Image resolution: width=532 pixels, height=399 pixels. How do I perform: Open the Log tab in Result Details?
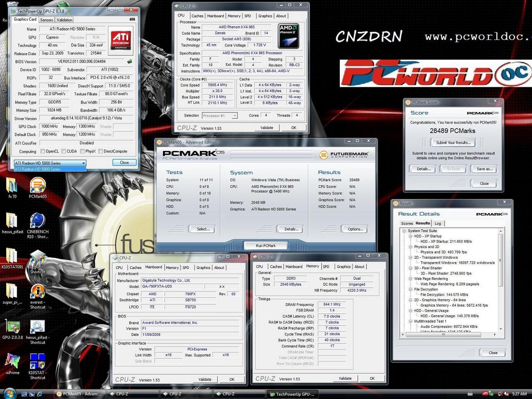[438, 224]
